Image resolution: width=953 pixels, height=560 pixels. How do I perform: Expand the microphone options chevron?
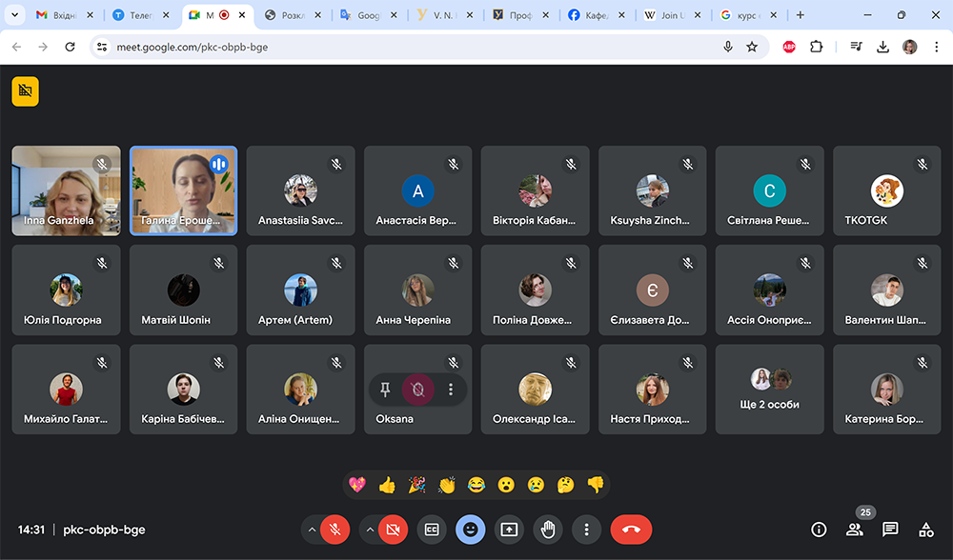[311, 530]
